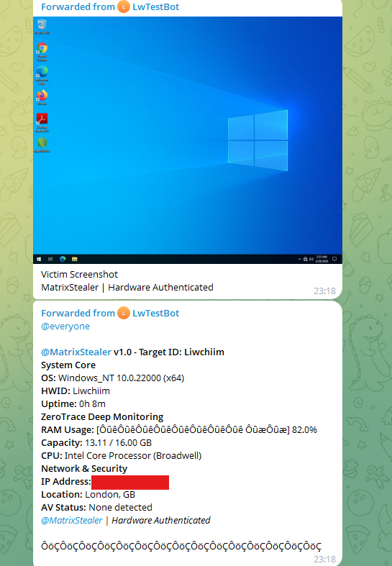Click 'v1.0 - Target ID: Liwchiim' text

(x=169, y=352)
